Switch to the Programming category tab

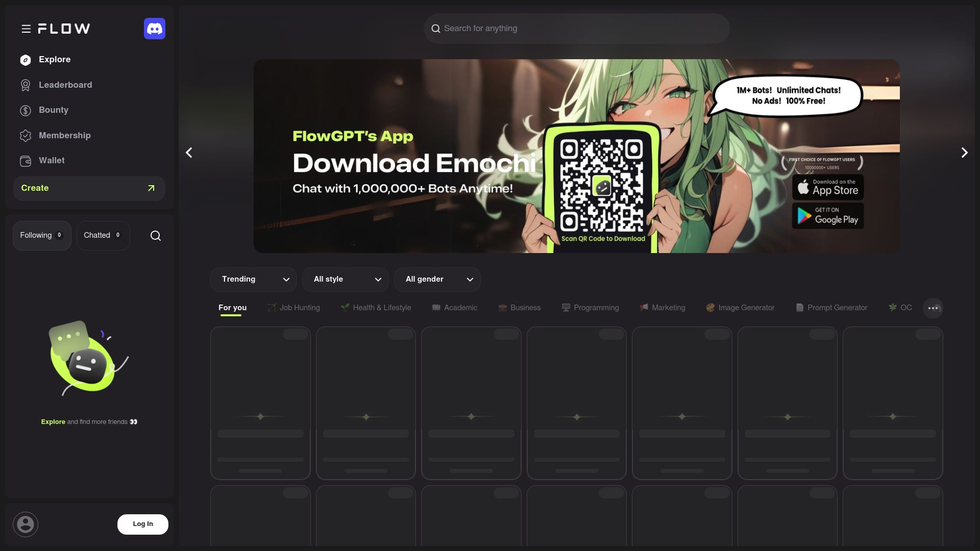(591, 308)
